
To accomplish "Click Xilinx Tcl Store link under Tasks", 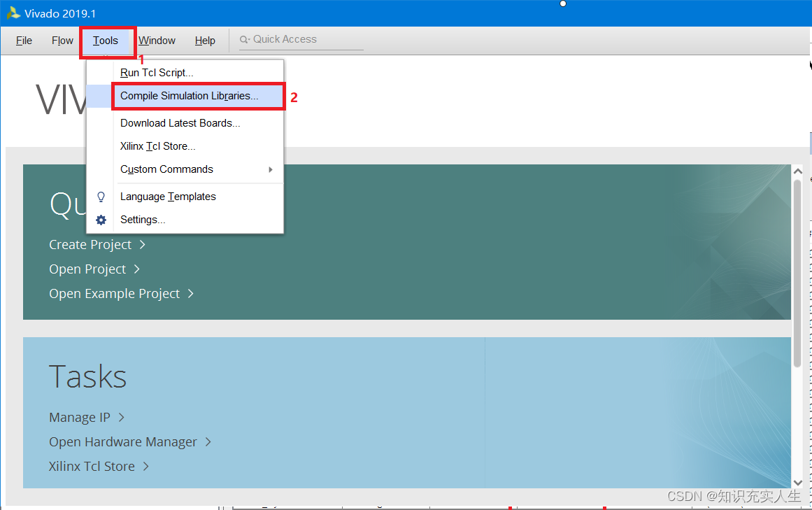I will [x=92, y=466].
